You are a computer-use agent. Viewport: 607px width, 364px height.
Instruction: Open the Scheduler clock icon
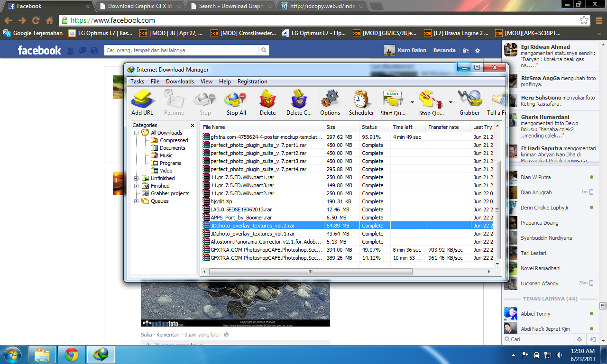pos(361,103)
